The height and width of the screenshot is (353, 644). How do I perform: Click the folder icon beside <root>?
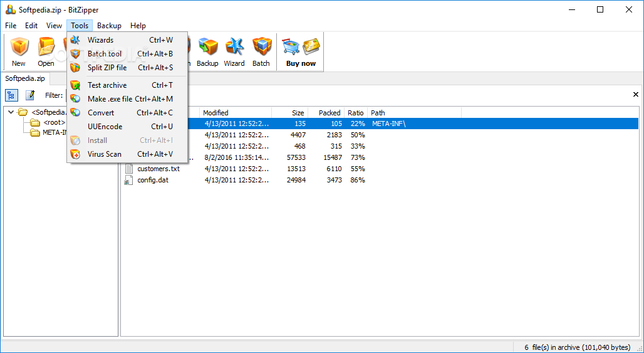click(35, 122)
